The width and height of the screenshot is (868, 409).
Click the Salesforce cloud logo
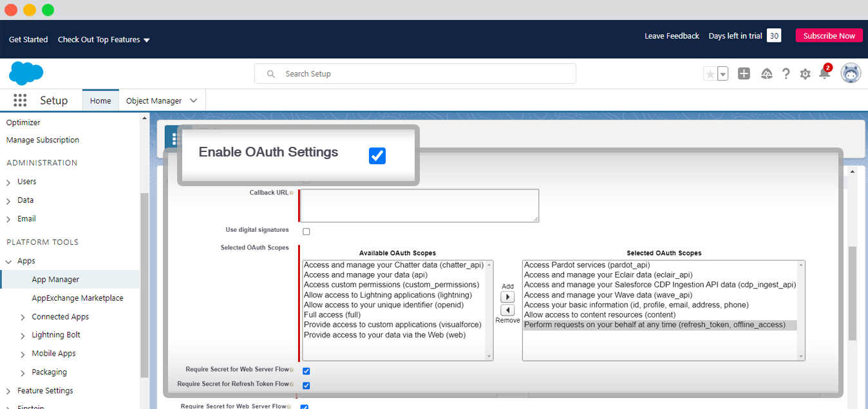[26, 73]
